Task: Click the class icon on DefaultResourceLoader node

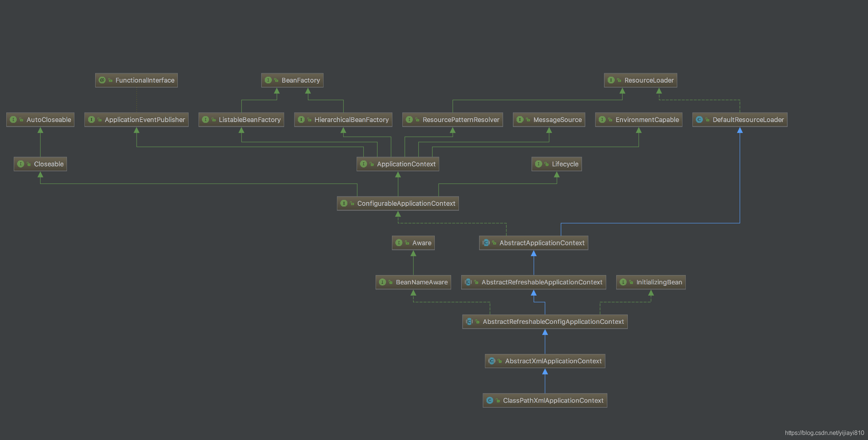Action: point(699,119)
